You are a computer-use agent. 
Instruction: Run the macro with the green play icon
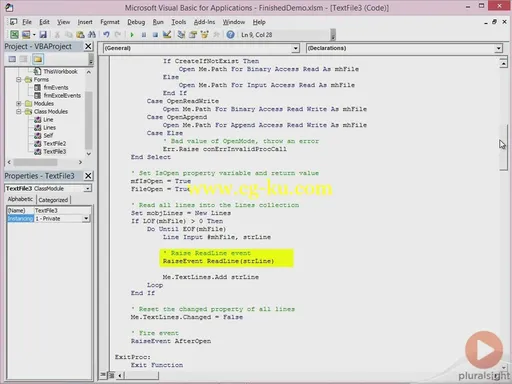pyautogui.click(x=132, y=35)
